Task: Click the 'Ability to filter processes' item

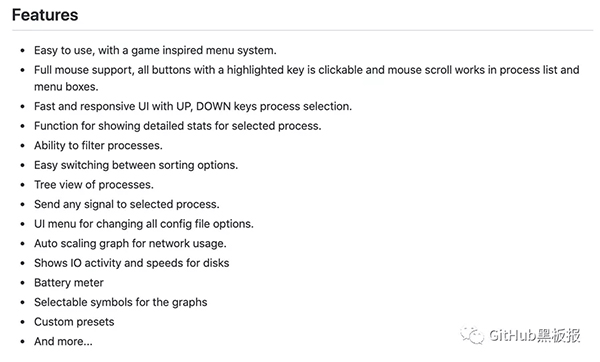Action: [x=98, y=146]
